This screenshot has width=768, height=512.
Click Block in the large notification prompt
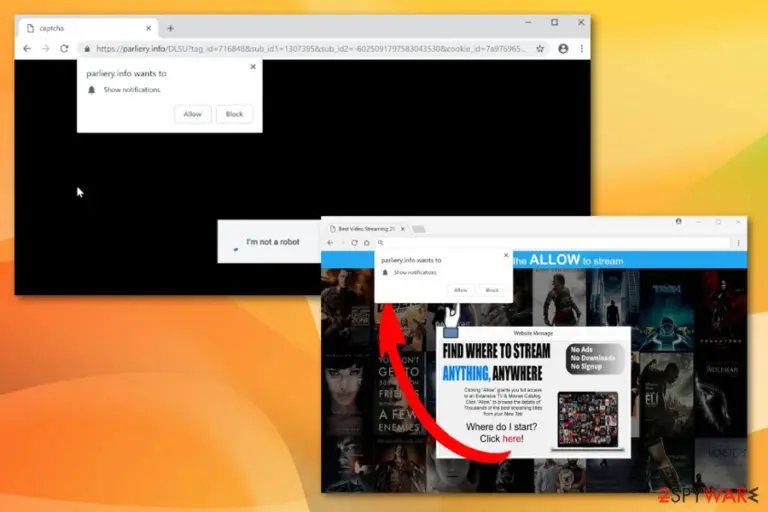click(234, 114)
